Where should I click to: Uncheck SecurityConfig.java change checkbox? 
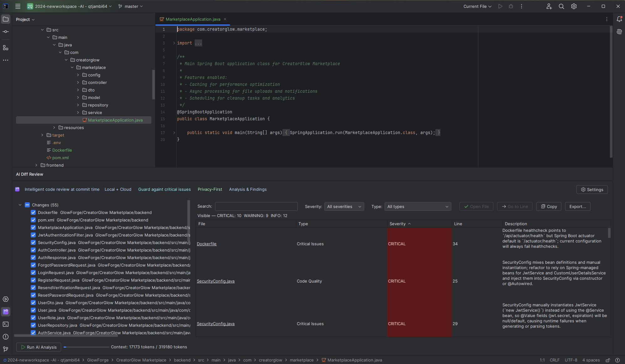click(x=33, y=242)
